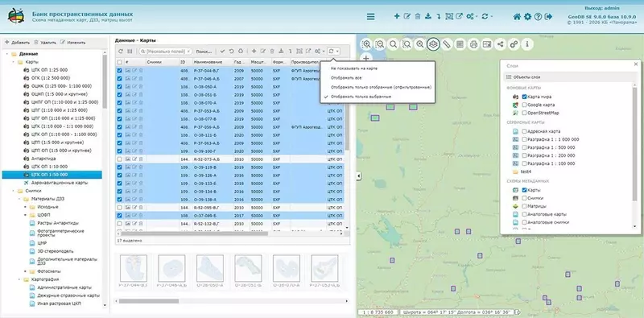This screenshot has width=644, height=318.
Task: Open the hamburger menu in the header
Action: 370,16
